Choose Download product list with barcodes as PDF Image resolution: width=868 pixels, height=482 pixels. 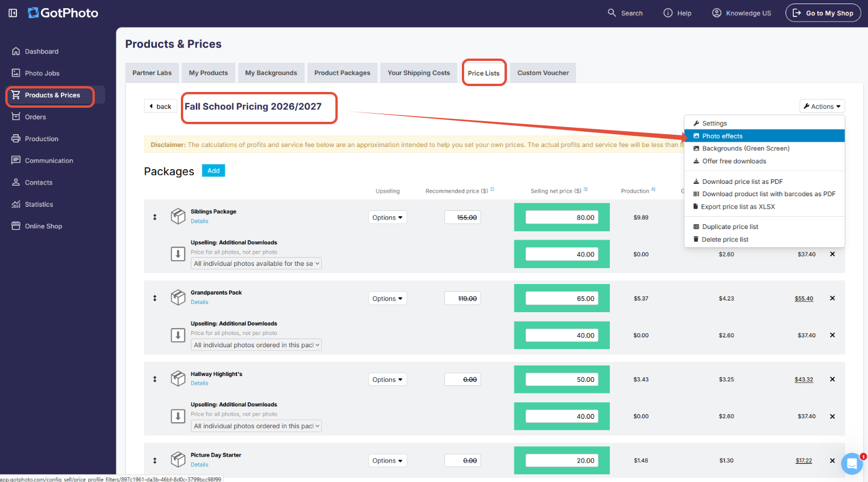764,194
